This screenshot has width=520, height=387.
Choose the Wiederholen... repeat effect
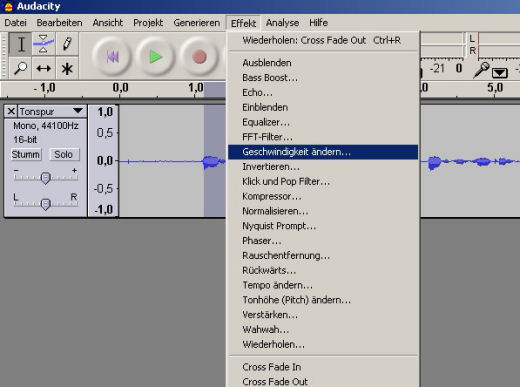[323, 345]
